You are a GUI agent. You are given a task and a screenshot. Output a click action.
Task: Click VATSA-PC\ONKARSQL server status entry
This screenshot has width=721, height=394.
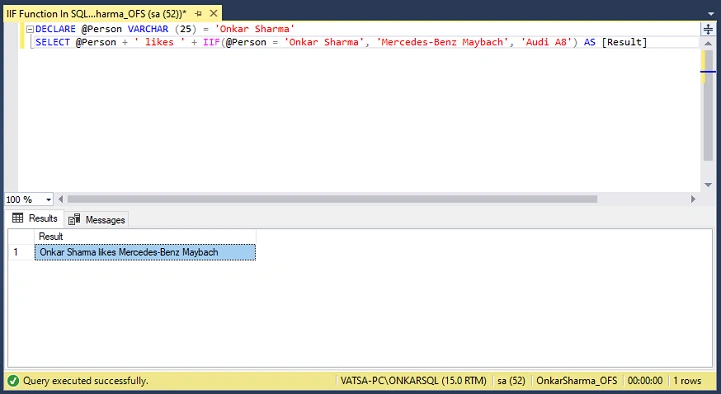pos(413,381)
